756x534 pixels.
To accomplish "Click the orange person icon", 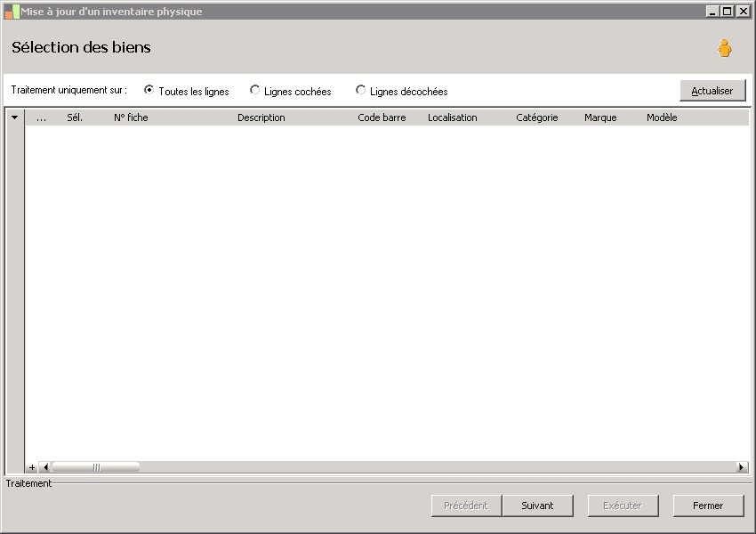I will pyautogui.click(x=724, y=48).
